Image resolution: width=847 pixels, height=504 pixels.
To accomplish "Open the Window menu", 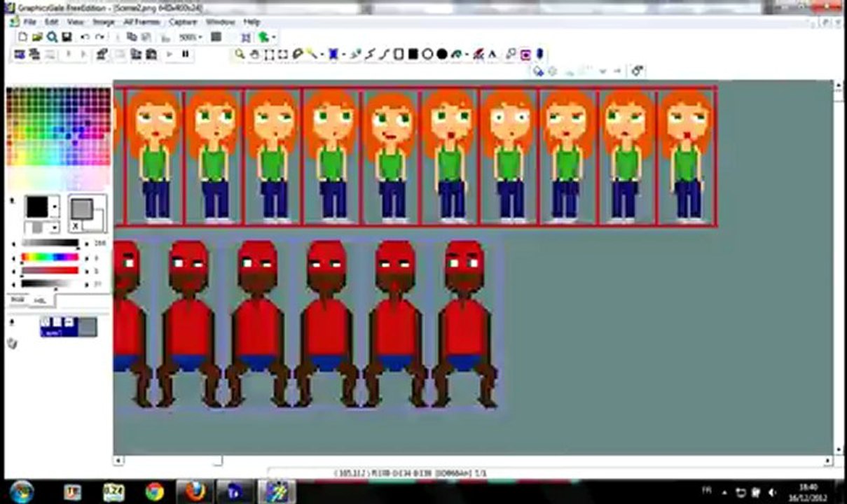I will pos(220,22).
